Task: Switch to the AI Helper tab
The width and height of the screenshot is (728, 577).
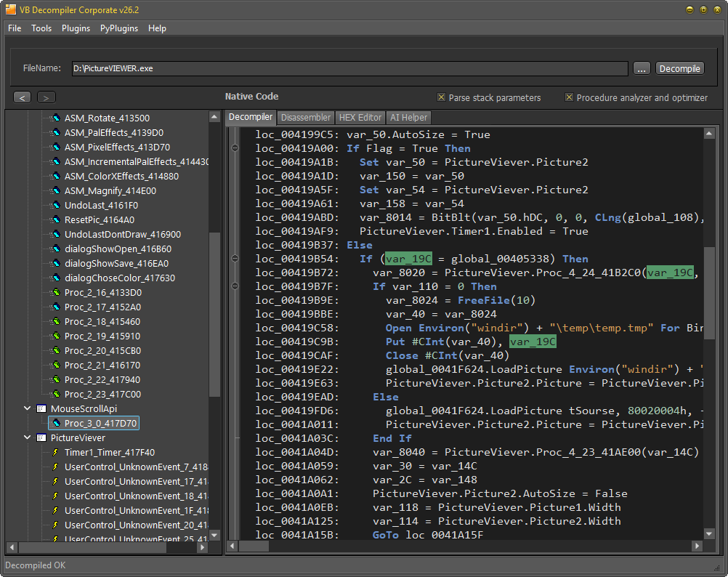Action: coord(408,118)
